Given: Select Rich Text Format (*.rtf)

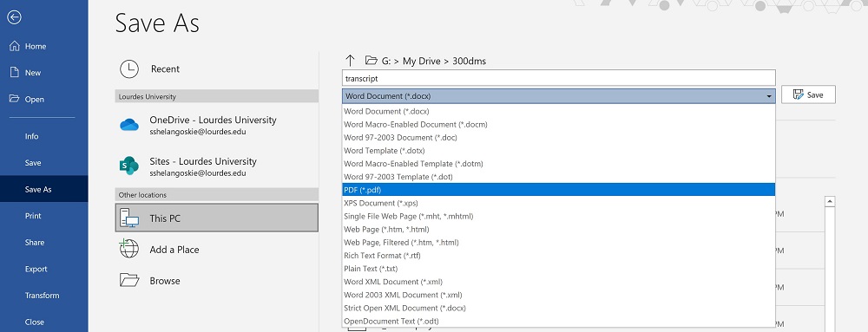Looking at the screenshot, I should coord(558,255).
